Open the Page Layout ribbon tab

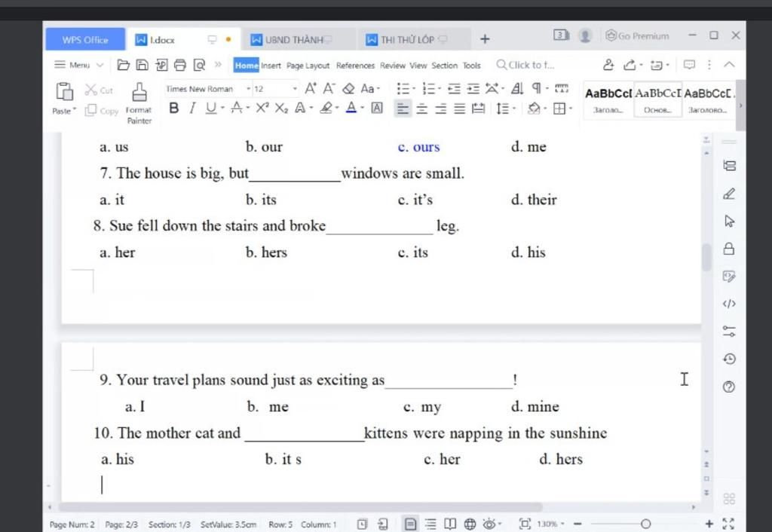click(x=308, y=66)
